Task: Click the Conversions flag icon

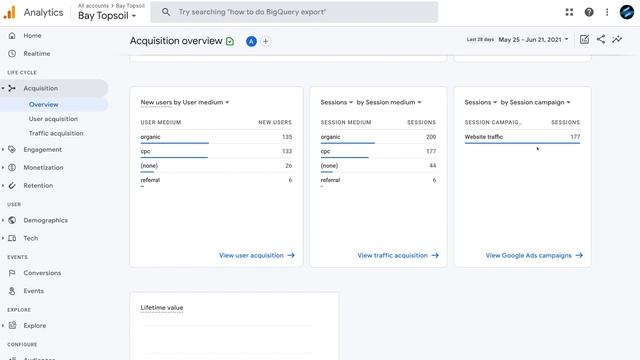Action: (x=12, y=273)
